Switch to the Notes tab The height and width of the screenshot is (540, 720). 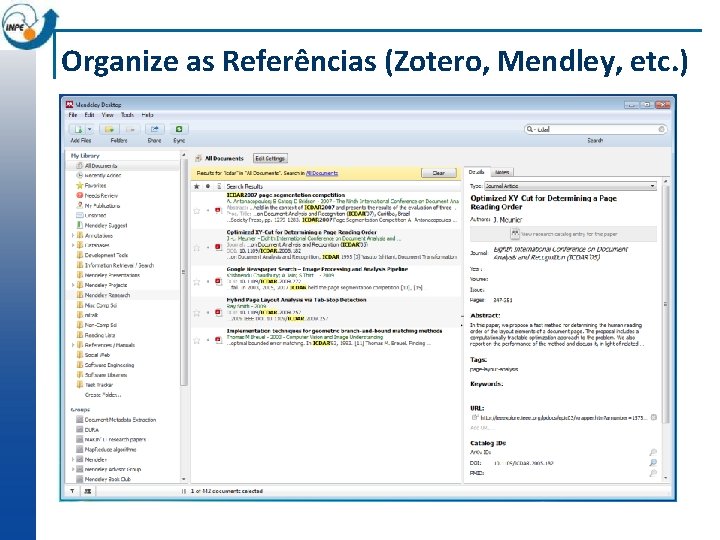502,172
